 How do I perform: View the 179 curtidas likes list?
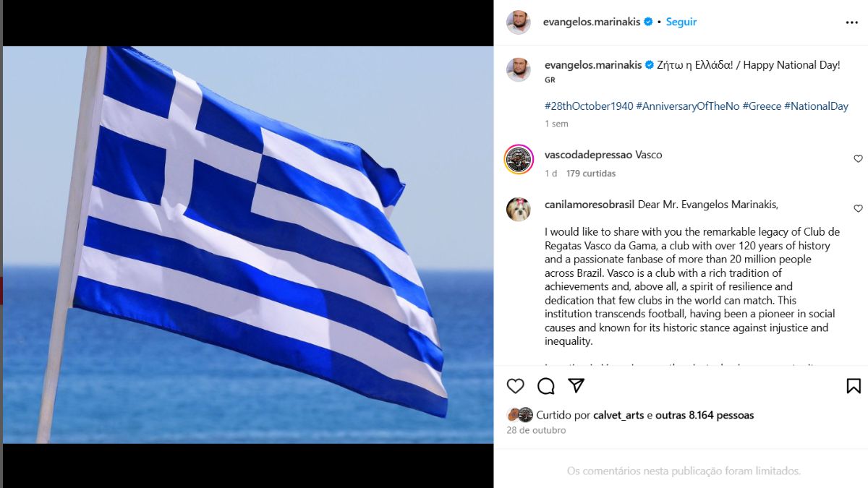(x=591, y=174)
